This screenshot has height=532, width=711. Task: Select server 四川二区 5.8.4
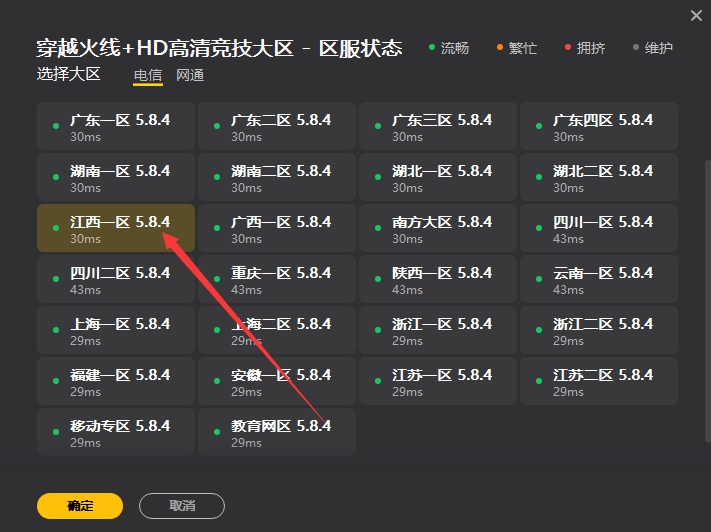(116, 279)
